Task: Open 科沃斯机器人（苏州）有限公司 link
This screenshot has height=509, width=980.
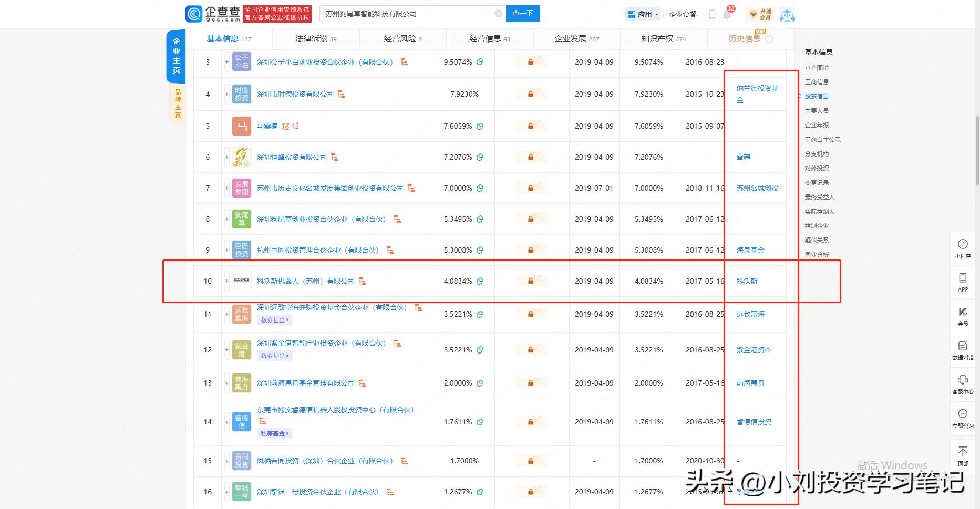Action: pyautogui.click(x=306, y=281)
